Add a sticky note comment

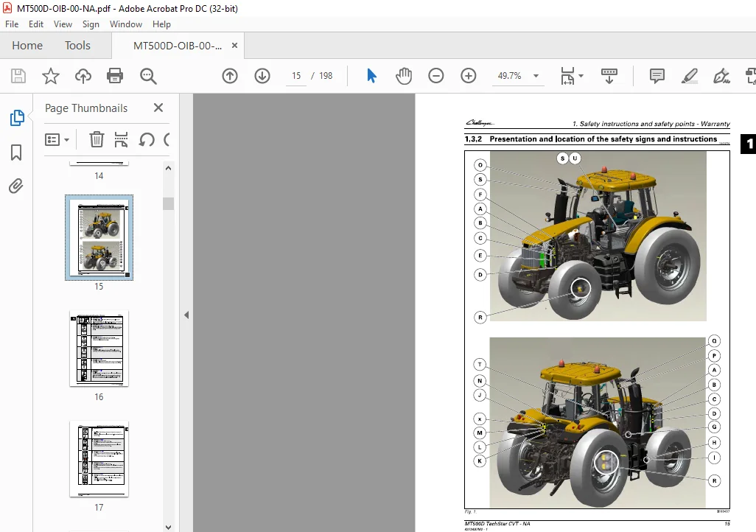coord(657,76)
